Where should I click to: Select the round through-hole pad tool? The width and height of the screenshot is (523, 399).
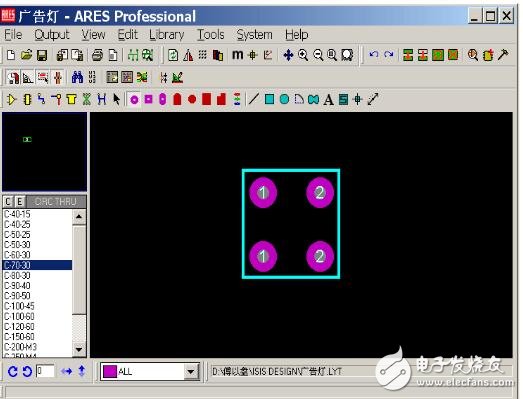(134, 99)
